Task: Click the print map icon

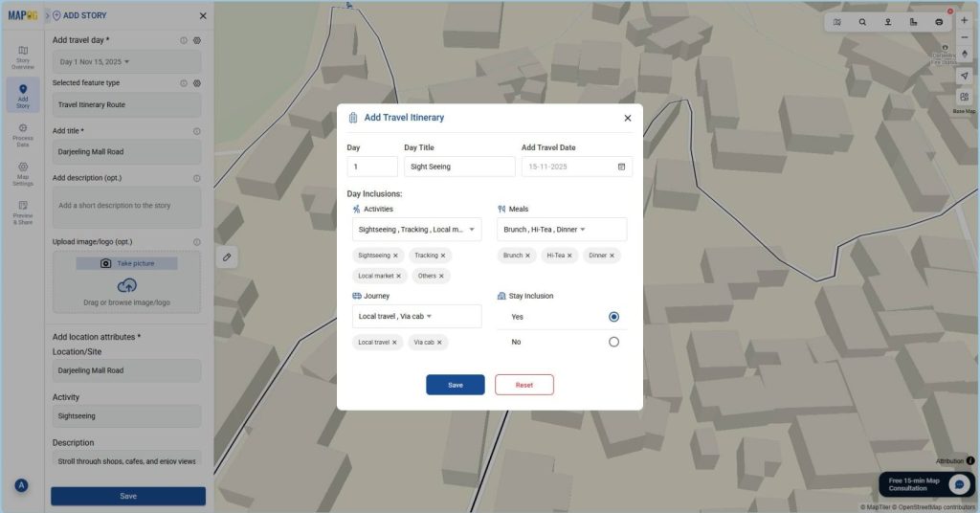Action: (x=939, y=22)
